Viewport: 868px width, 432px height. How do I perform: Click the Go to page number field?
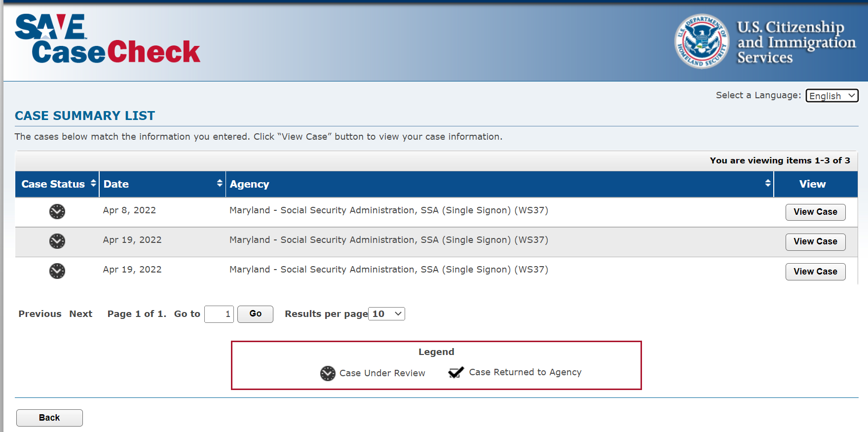click(x=219, y=314)
